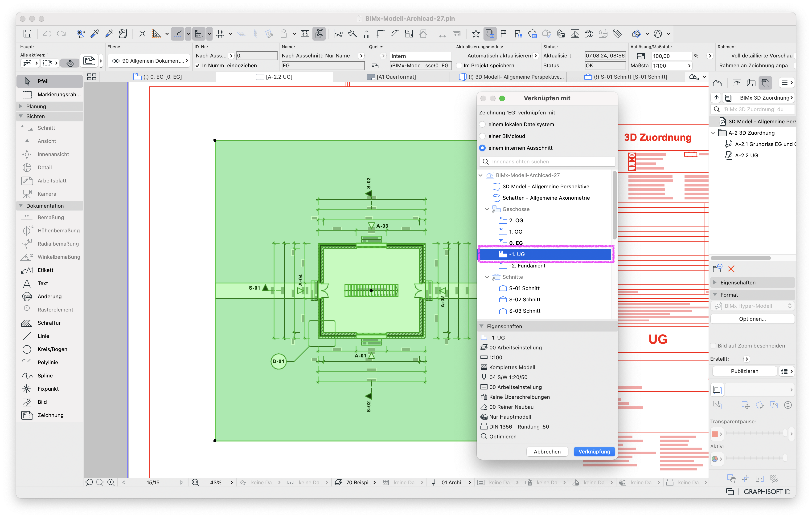Select the Detail tool

coord(50,167)
